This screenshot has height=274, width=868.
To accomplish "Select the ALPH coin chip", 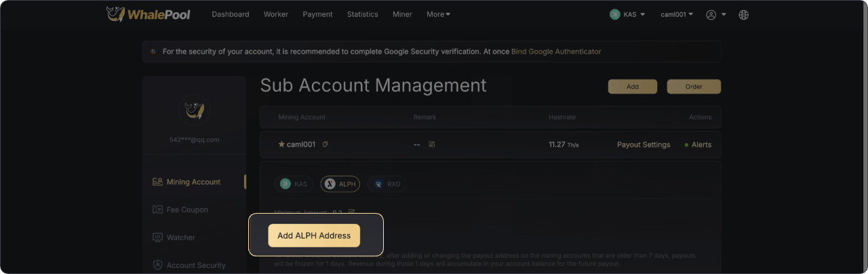I will point(340,184).
